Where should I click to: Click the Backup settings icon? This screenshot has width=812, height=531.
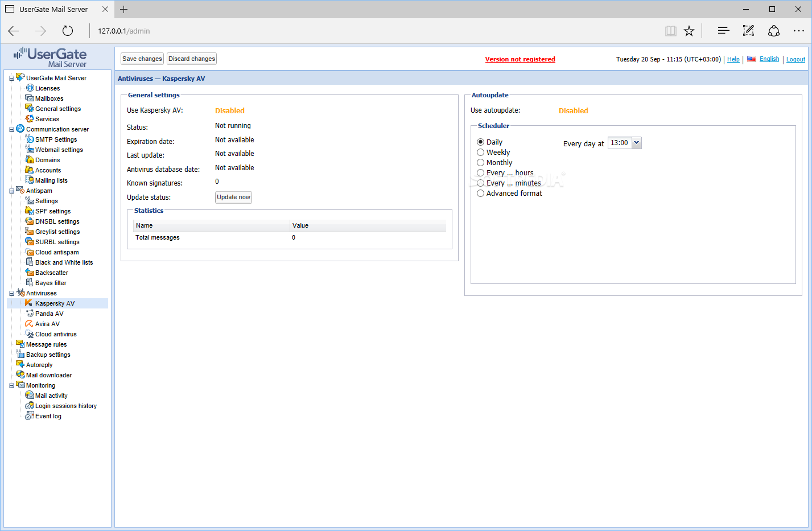click(x=20, y=355)
